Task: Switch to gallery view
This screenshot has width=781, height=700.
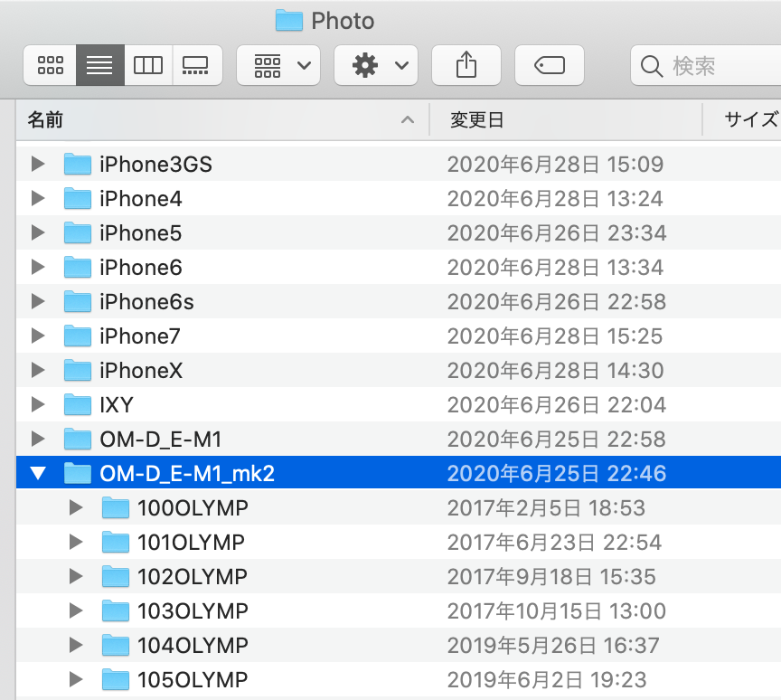Action: [196, 65]
